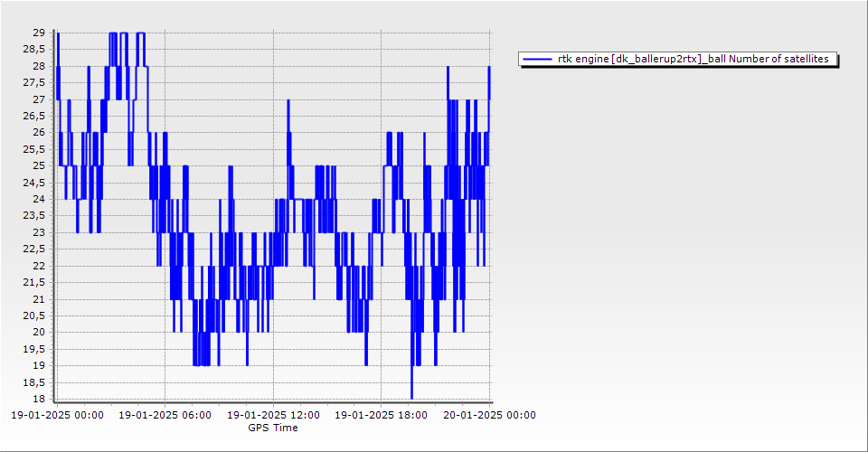
Task: Click the y-axis value 28,5
Action: 34,49
